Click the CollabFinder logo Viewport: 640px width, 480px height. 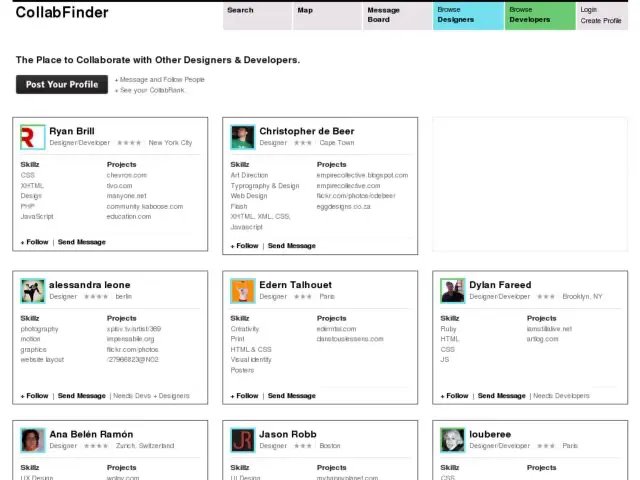pos(62,13)
